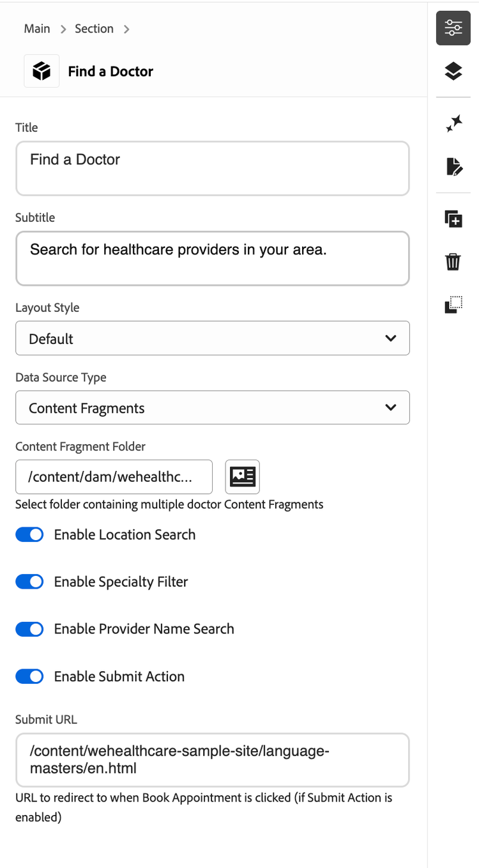Click the selection marquee icon in sidebar
Viewport: 479px width, 868px height.
tap(453, 305)
